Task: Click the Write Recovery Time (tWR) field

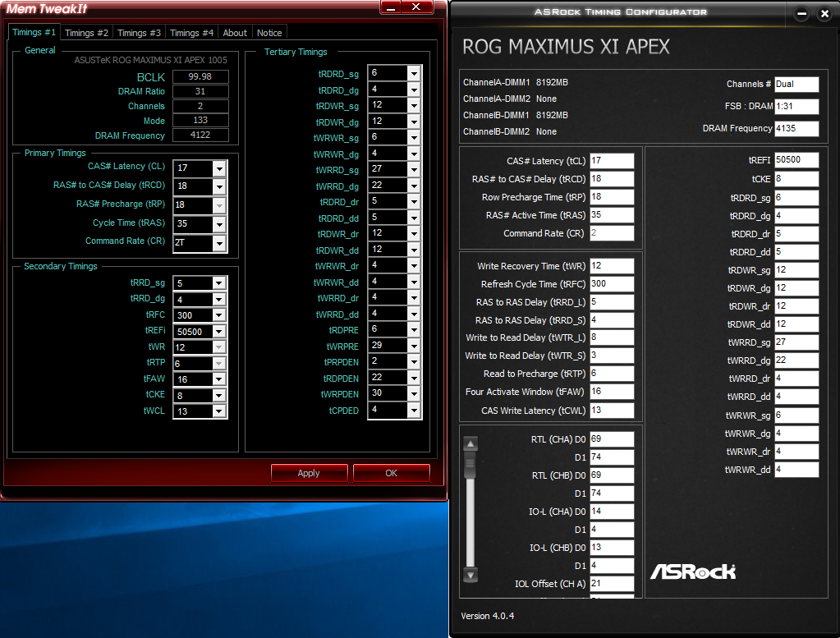Action: (x=612, y=266)
